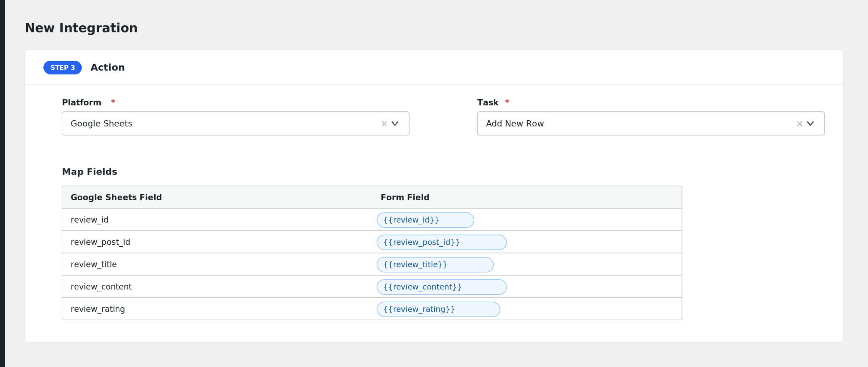Open the Google Sheets platform combo box
The width and height of the screenshot is (868, 367).
[235, 123]
